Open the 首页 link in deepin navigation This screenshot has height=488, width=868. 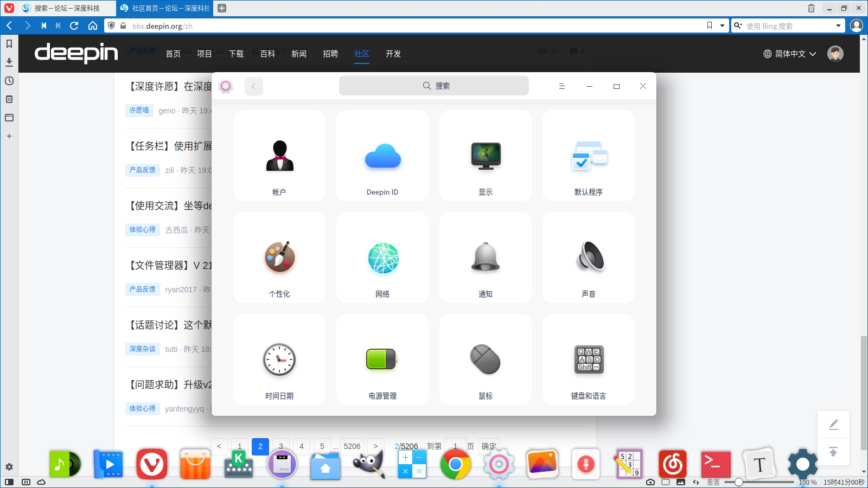tap(173, 54)
